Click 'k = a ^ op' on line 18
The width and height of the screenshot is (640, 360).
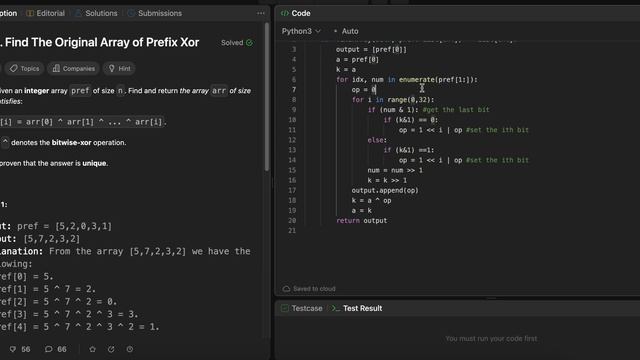(x=371, y=200)
